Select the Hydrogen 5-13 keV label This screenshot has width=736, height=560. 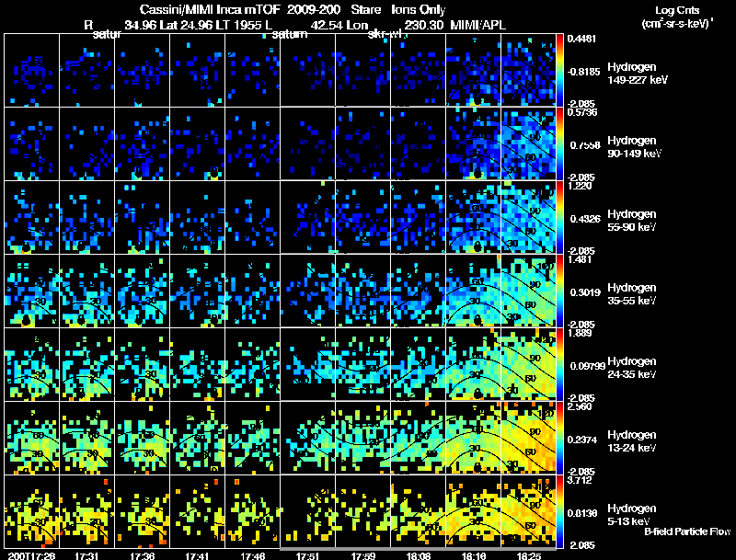(632, 515)
